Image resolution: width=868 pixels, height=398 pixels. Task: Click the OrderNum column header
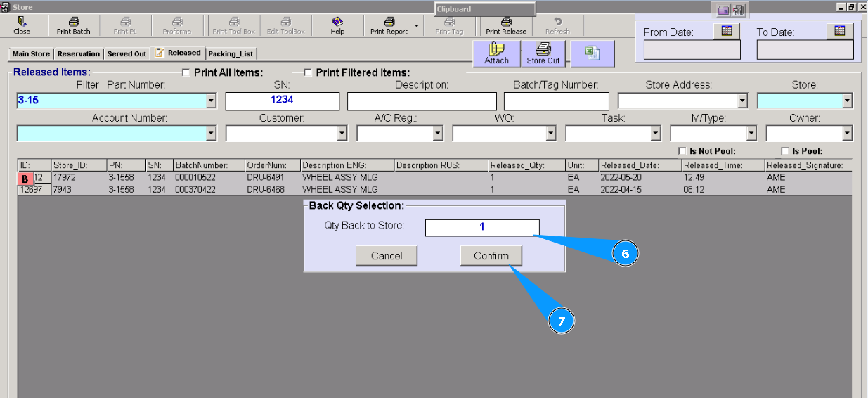click(x=272, y=165)
